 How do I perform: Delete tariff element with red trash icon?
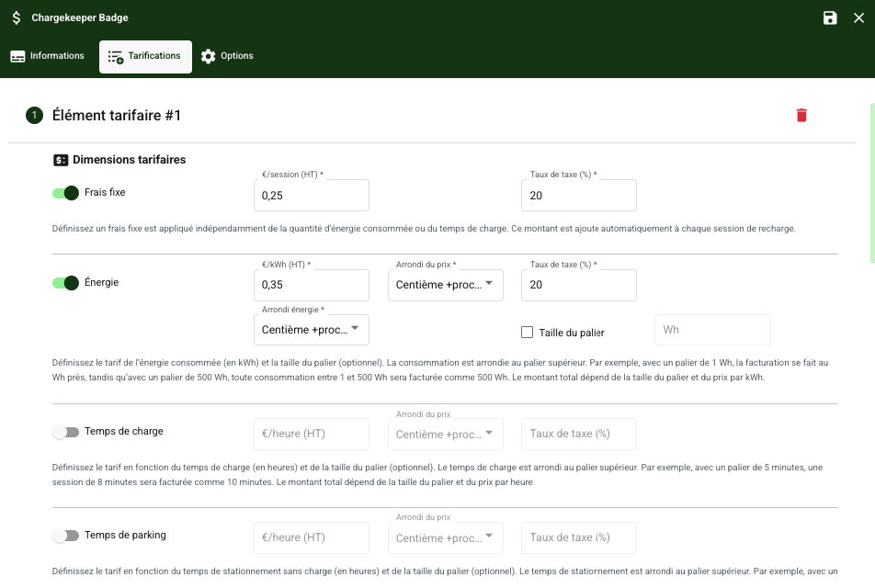tap(801, 115)
